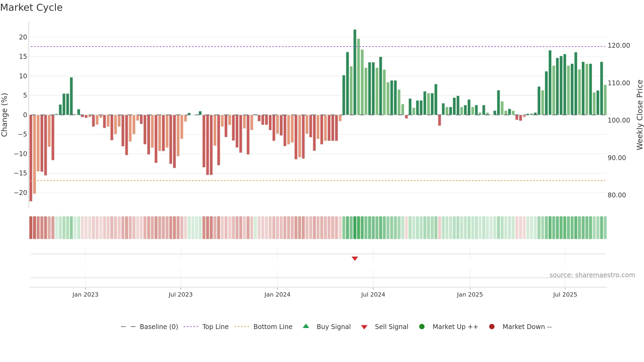
Task: Click the Jul 2025 axis label
Action: pyautogui.click(x=565, y=295)
